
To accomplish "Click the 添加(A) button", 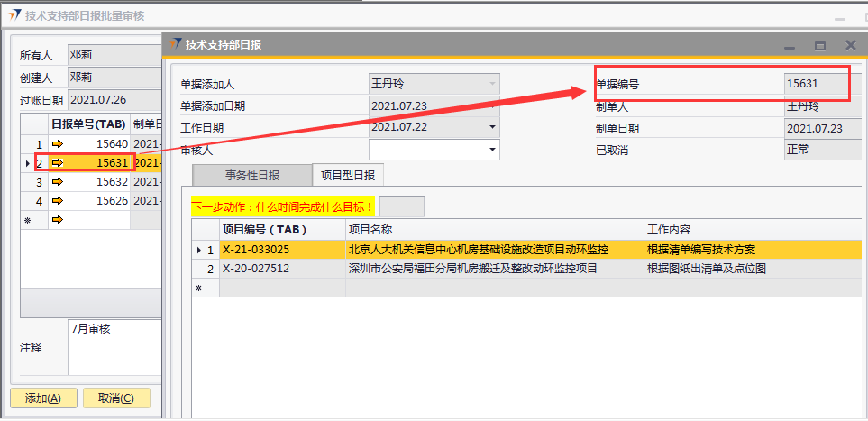I will pos(43,398).
